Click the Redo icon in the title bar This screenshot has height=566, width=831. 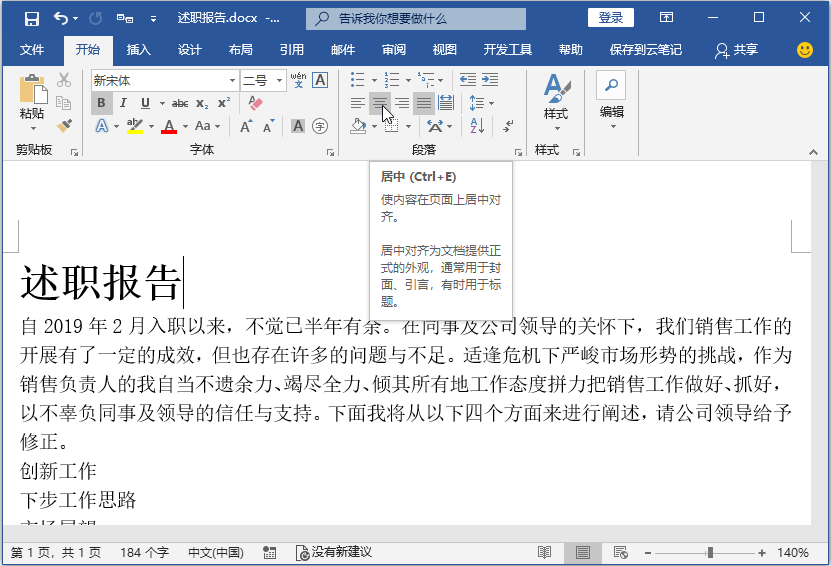click(x=95, y=19)
